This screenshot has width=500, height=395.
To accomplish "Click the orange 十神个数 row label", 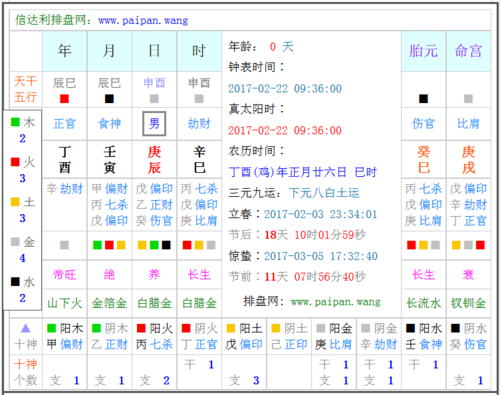I will 26,372.
